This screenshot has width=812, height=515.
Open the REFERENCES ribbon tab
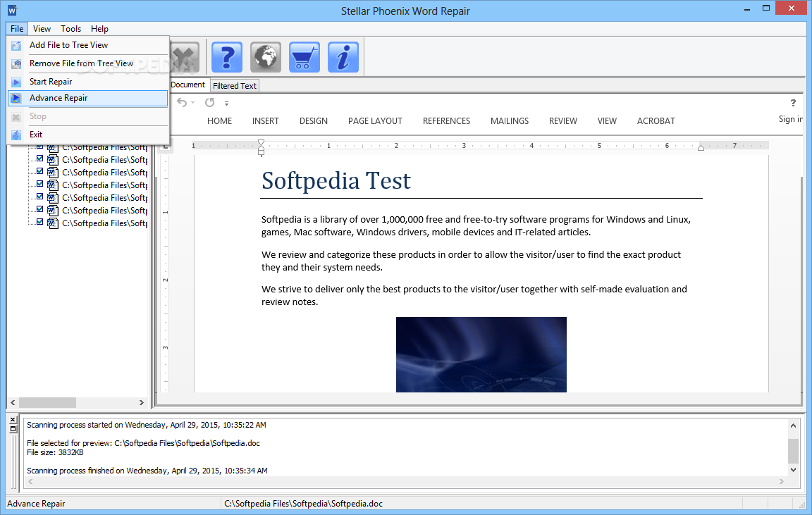click(x=446, y=121)
